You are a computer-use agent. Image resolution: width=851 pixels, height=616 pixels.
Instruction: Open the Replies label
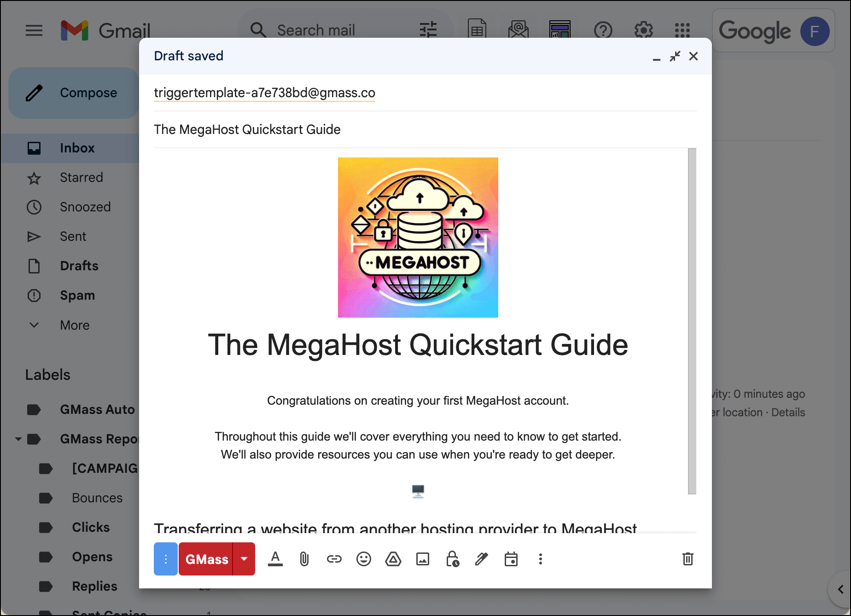point(94,587)
